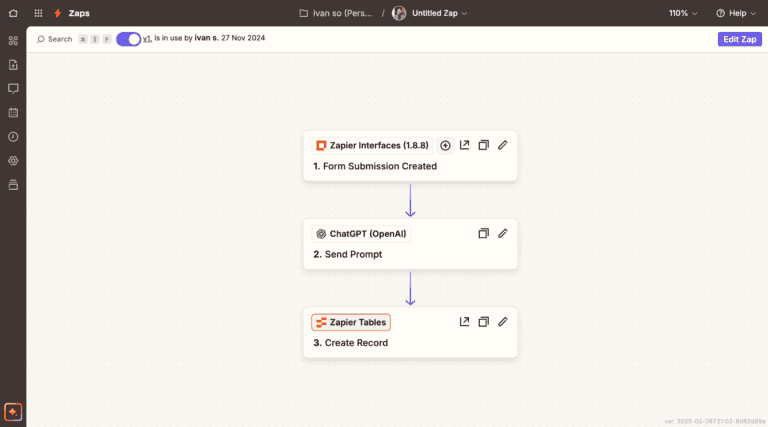Open the comments icon in the sidebar
This screenshot has width=768, height=427.
[13, 89]
